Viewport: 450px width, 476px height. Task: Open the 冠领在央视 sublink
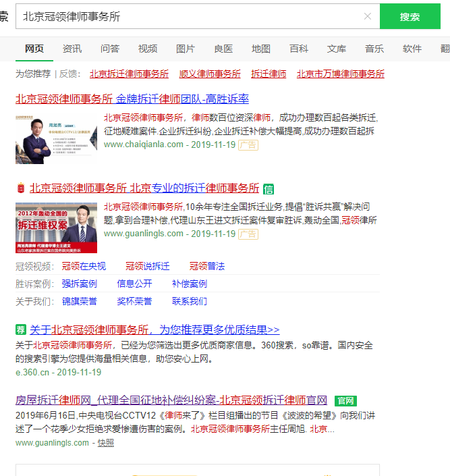84,266
